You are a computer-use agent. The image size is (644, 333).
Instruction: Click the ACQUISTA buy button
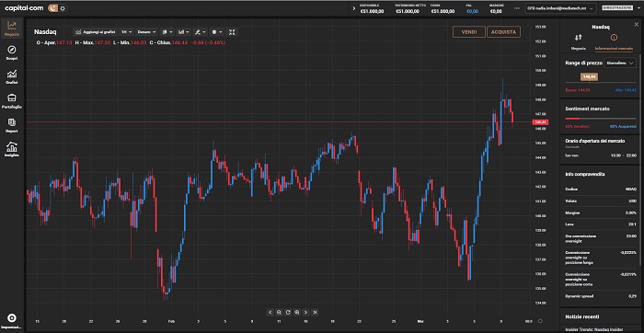click(503, 32)
